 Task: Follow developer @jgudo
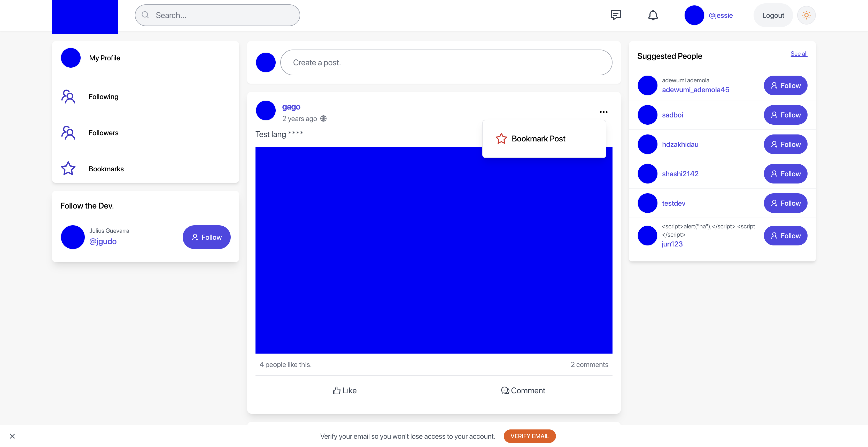[x=206, y=237]
